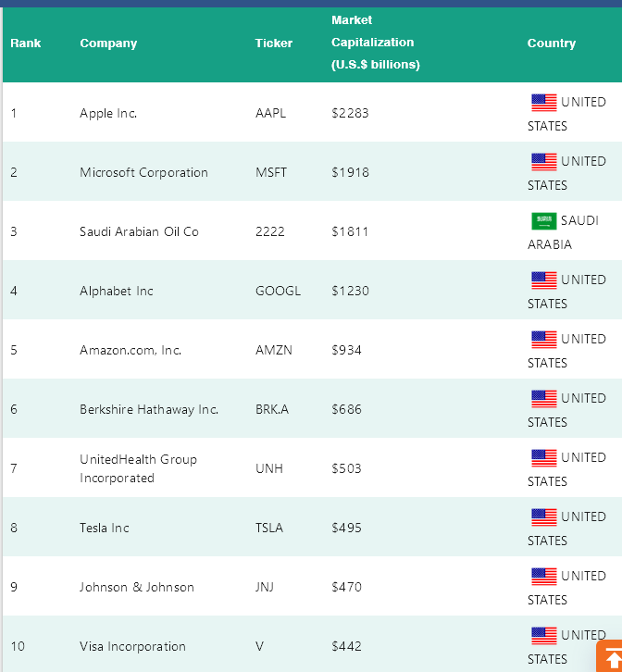The image size is (622, 672).
Task: Click rank number 4
Action: [14, 291]
